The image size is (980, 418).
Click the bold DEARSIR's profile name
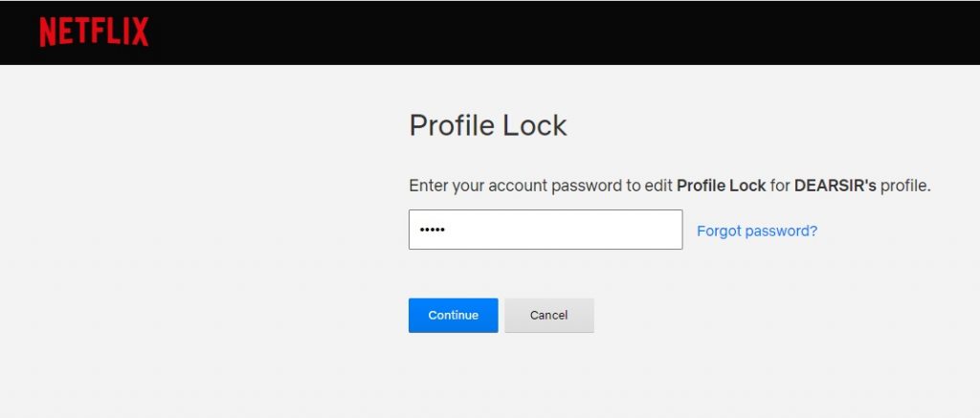point(835,186)
